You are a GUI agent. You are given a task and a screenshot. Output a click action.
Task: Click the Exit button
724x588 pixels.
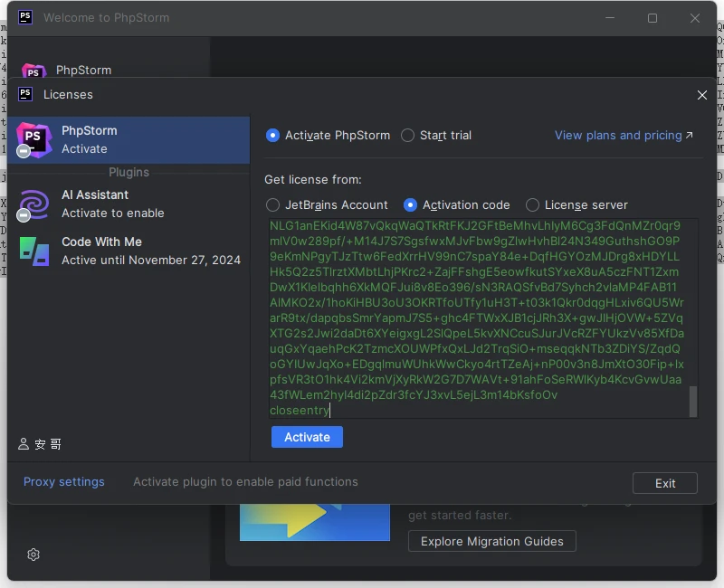[x=665, y=483]
